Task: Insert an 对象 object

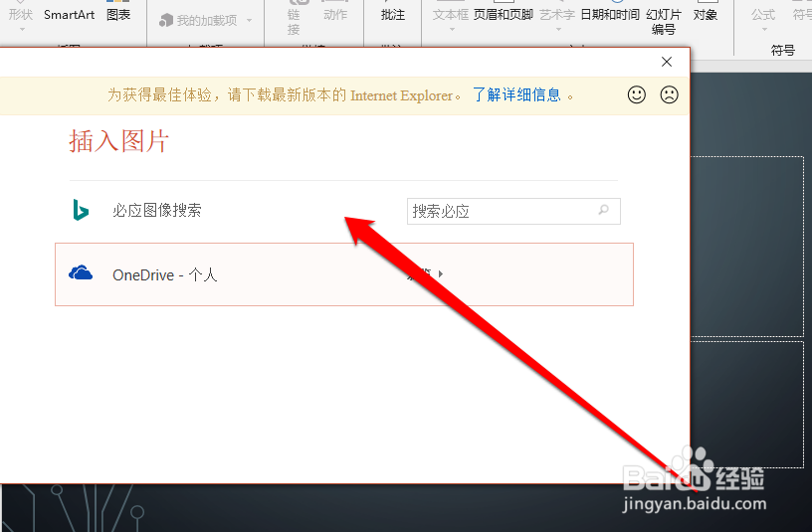Action: (706, 15)
